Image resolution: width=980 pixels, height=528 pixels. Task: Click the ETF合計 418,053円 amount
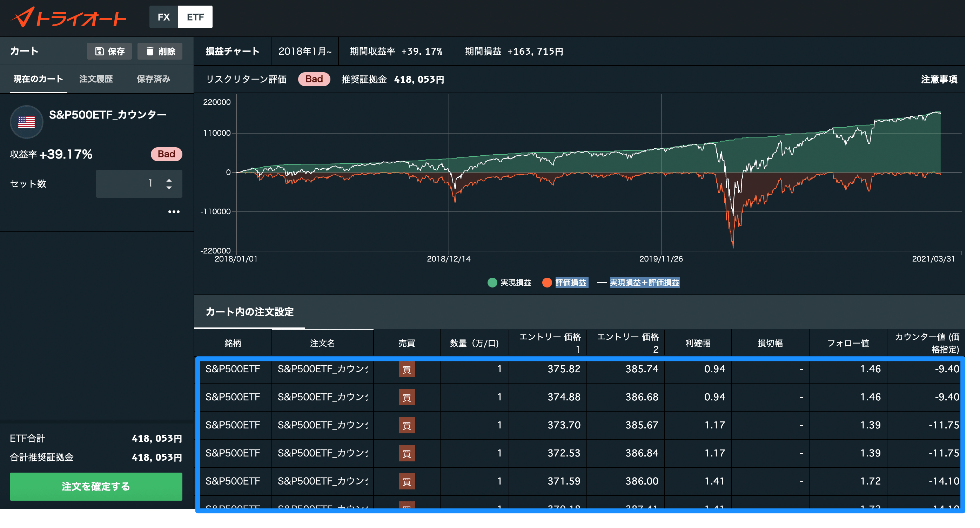(157, 439)
